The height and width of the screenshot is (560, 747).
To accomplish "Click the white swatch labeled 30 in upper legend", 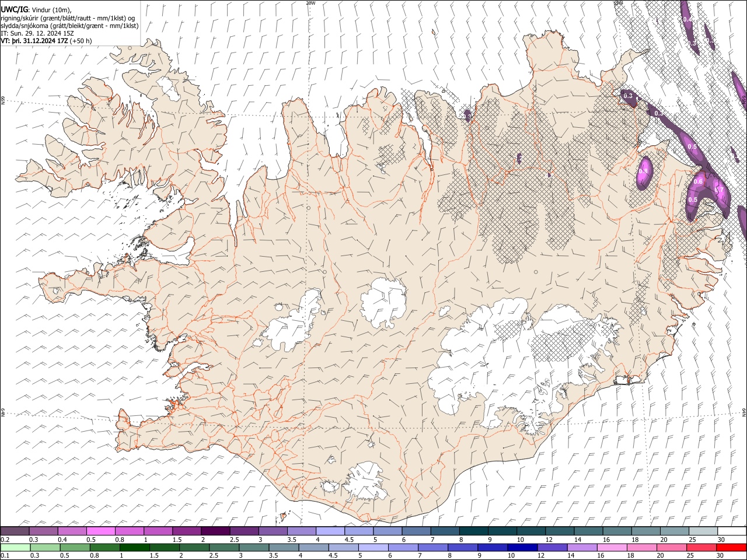I will pos(732,531).
